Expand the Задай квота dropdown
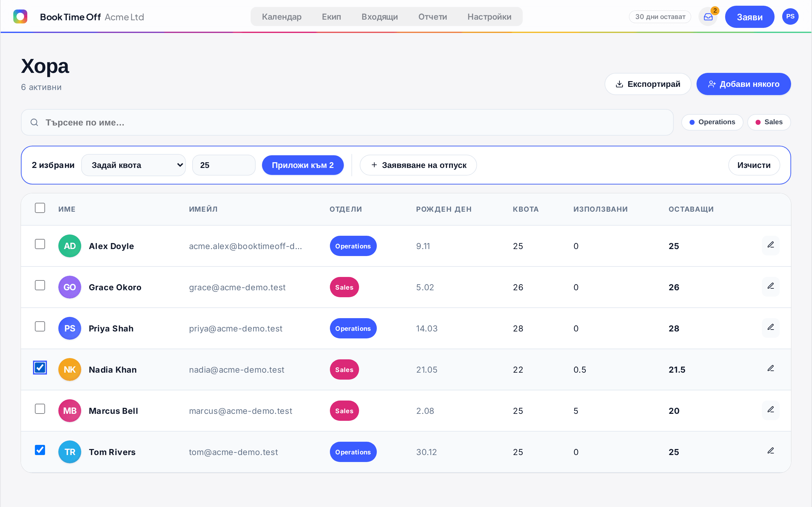The image size is (812, 507). point(134,165)
